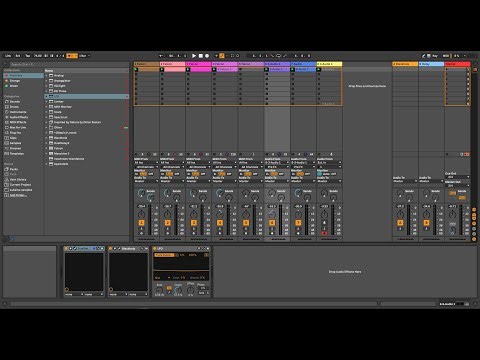This screenshot has width=480, height=360.
Task: Open the Audio Effects category
Action: [x=23, y=117]
